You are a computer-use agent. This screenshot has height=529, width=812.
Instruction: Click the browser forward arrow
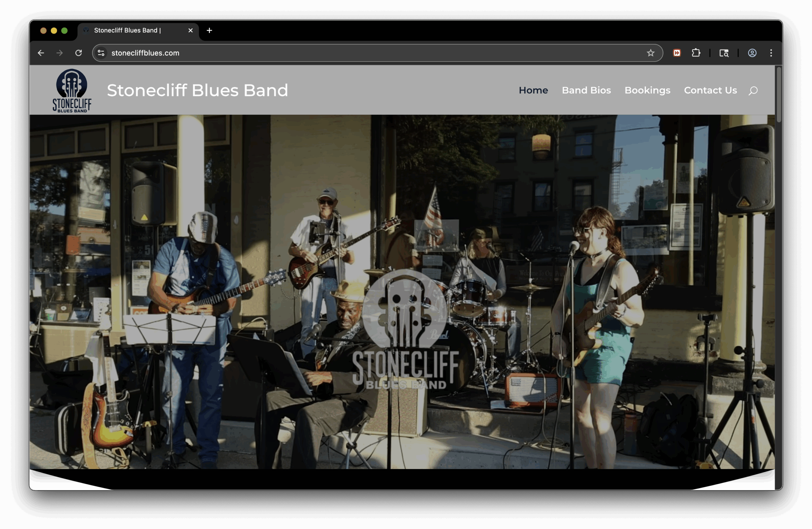60,53
